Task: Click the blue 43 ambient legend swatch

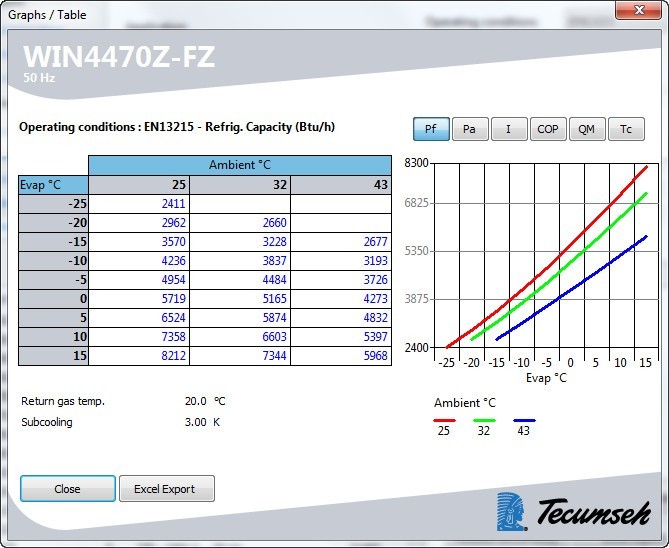Action: (524, 420)
